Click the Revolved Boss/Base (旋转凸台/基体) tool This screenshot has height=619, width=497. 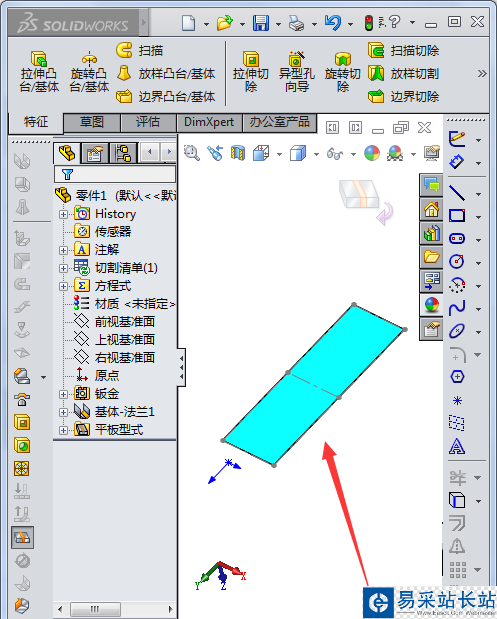point(89,71)
